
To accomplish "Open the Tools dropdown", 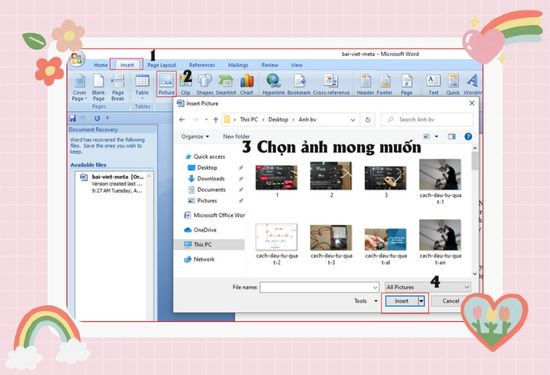I will click(365, 301).
